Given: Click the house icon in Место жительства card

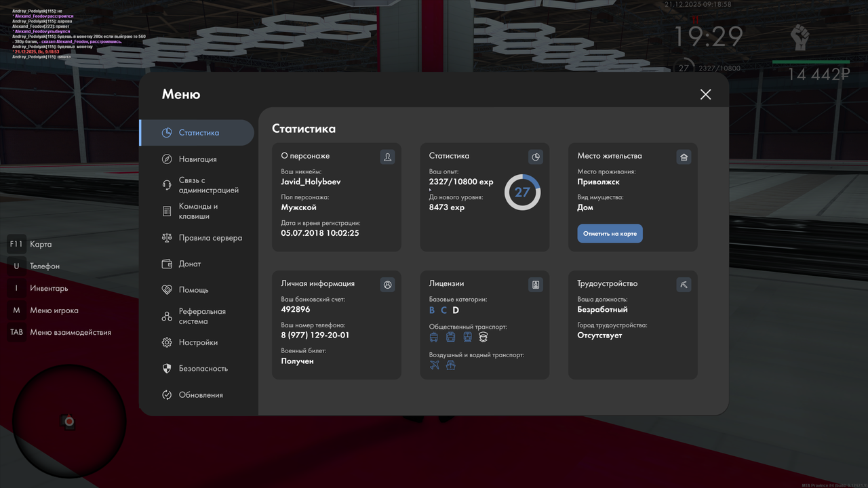Looking at the screenshot, I should tap(684, 157).
